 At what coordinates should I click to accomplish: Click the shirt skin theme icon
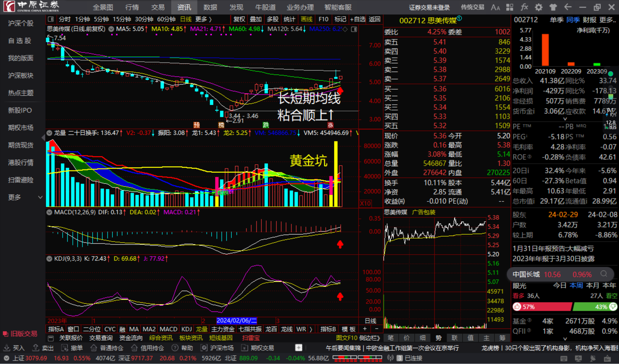(553, 7)
